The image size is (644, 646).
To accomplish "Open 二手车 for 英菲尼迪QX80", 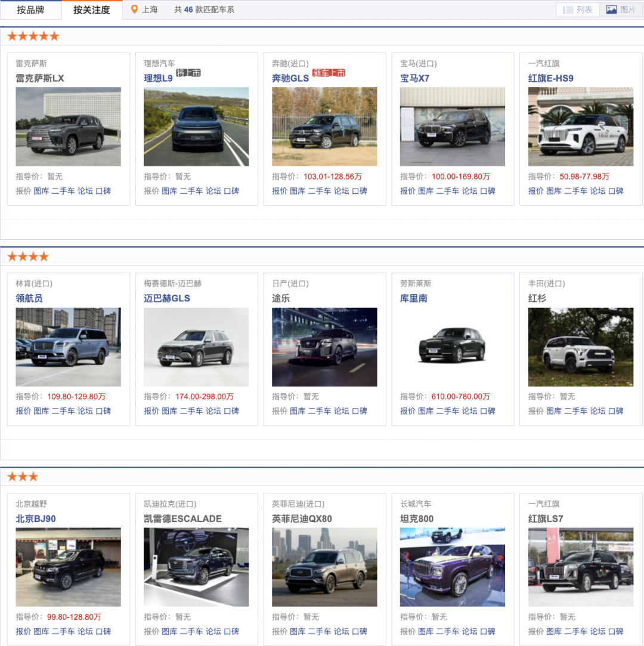I will pyautogui.click(x=319, y=631).
